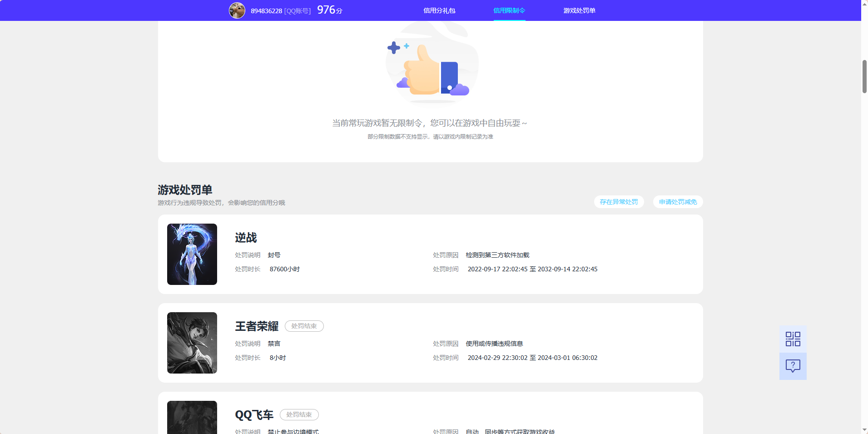Click the 2024-02-29 penalty time range
868x434 pixels.
(x=532, y=358)
